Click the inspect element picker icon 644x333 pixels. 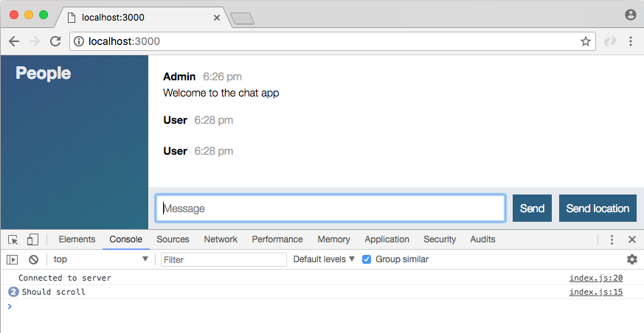tap(13, 239)
